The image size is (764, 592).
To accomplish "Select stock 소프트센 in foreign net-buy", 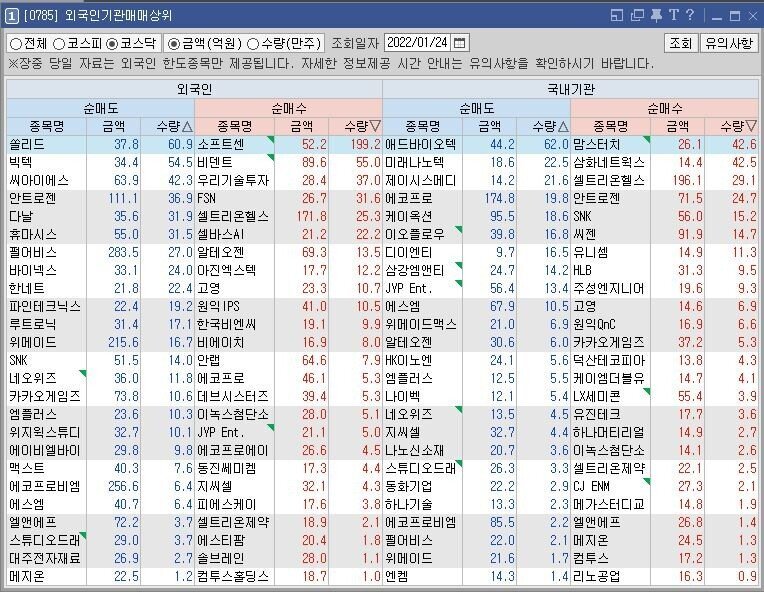I will (x=221, y=145).
